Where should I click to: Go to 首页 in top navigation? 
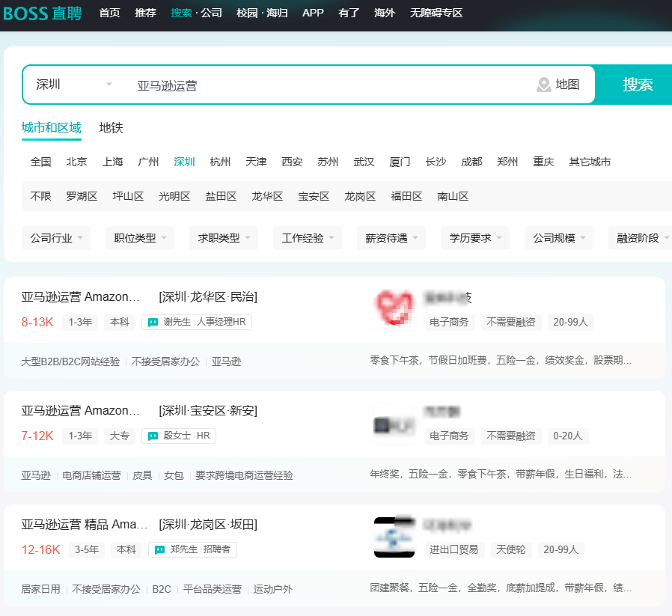[110, 13]
